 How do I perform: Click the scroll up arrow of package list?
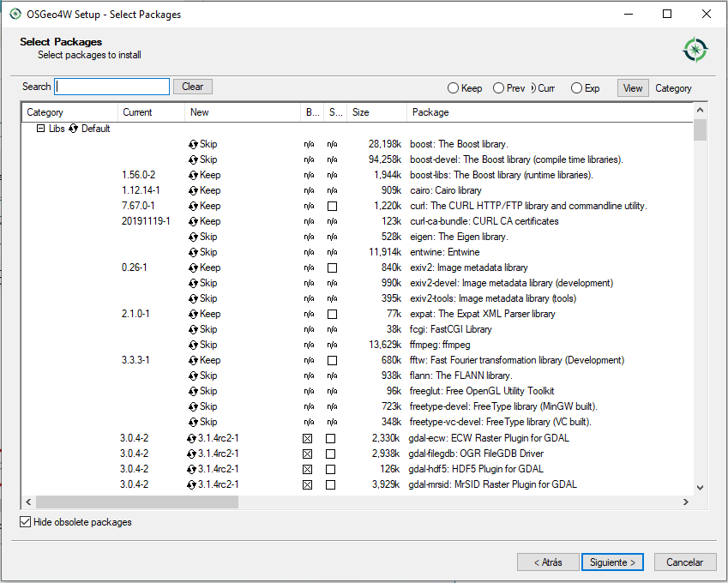tap(701, 110)
